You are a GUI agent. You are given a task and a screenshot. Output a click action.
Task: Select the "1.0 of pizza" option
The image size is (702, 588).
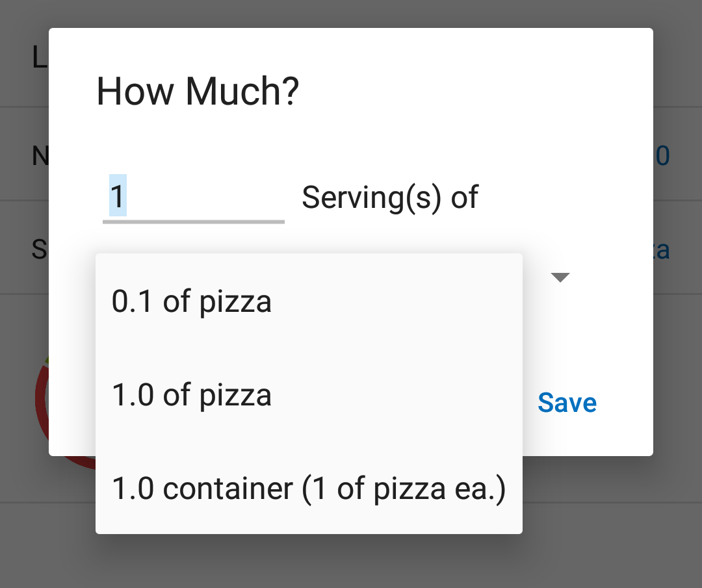click(192, 394)
